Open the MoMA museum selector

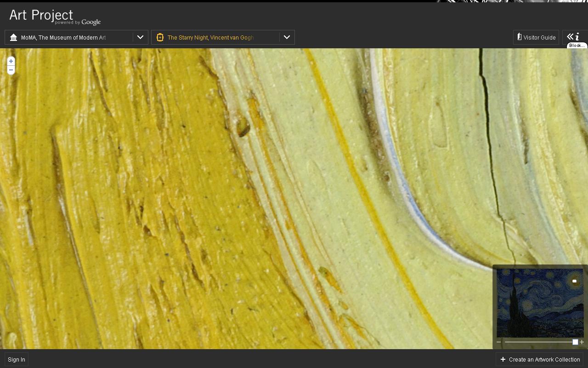tap(76, 37)
